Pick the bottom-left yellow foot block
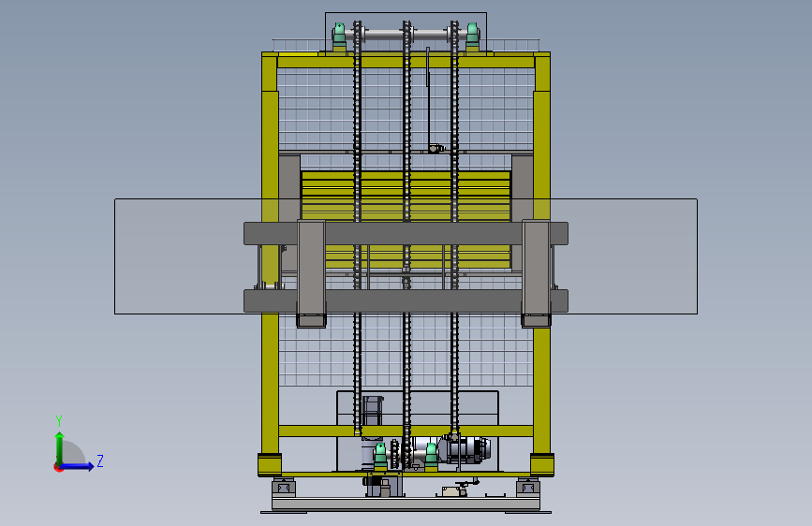 (270, 464)
